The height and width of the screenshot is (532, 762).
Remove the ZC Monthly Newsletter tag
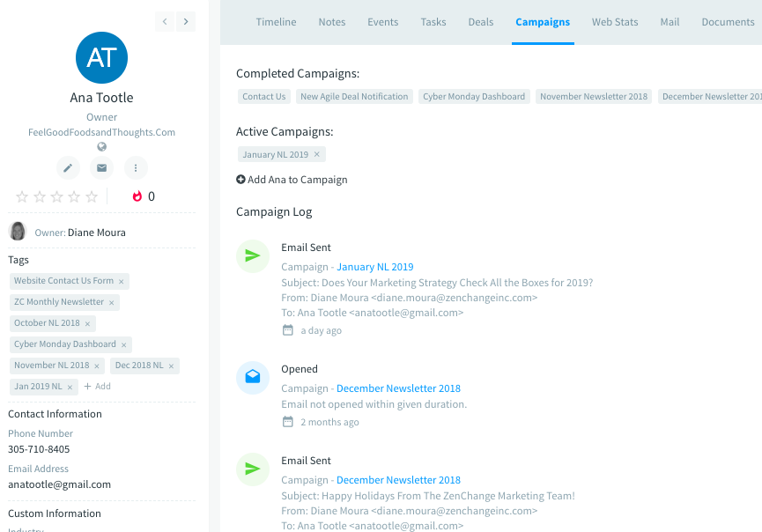pos(111,303)
